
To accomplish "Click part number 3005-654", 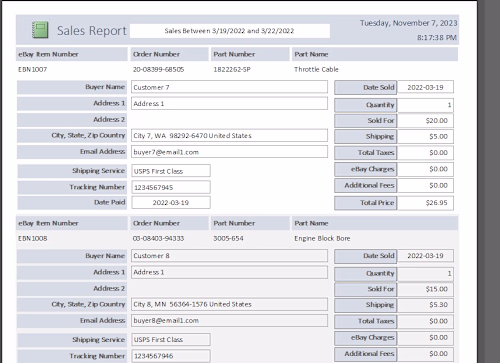I will click(228, 238).
